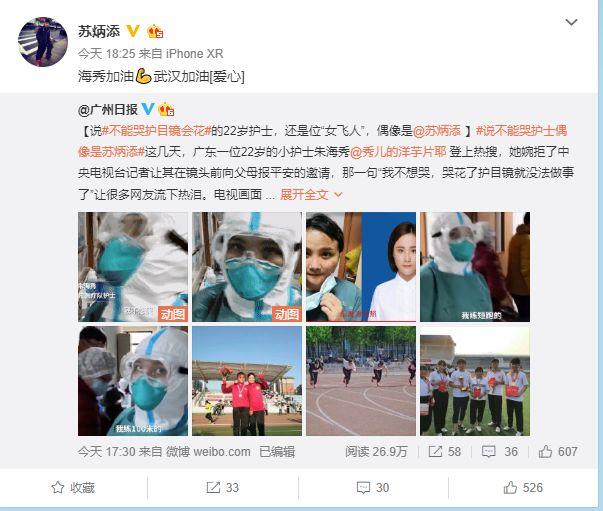Expand full text via 展开全文
This screenshot has height=511, width=603.
tap(311, 195)
